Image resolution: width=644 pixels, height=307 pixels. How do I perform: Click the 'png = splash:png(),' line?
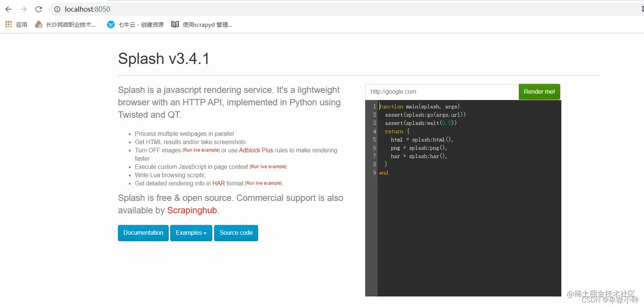(x=419, y=148)
